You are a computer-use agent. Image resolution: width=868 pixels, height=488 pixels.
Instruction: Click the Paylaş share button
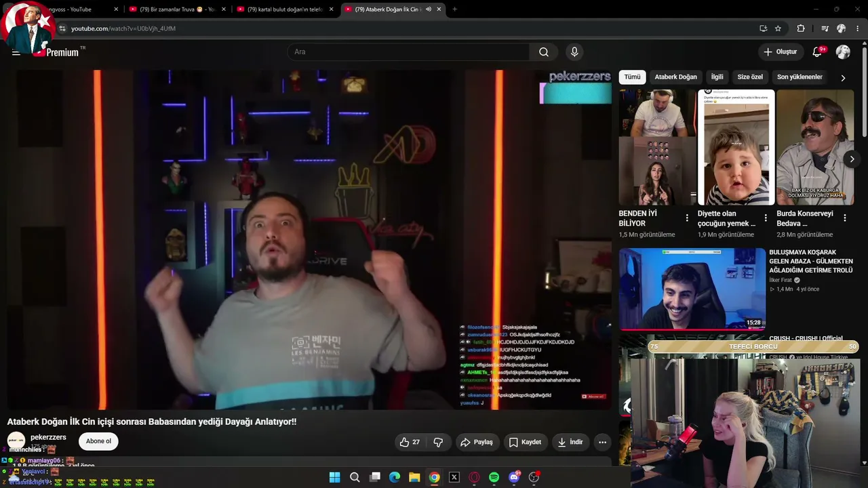pos(476,442)
